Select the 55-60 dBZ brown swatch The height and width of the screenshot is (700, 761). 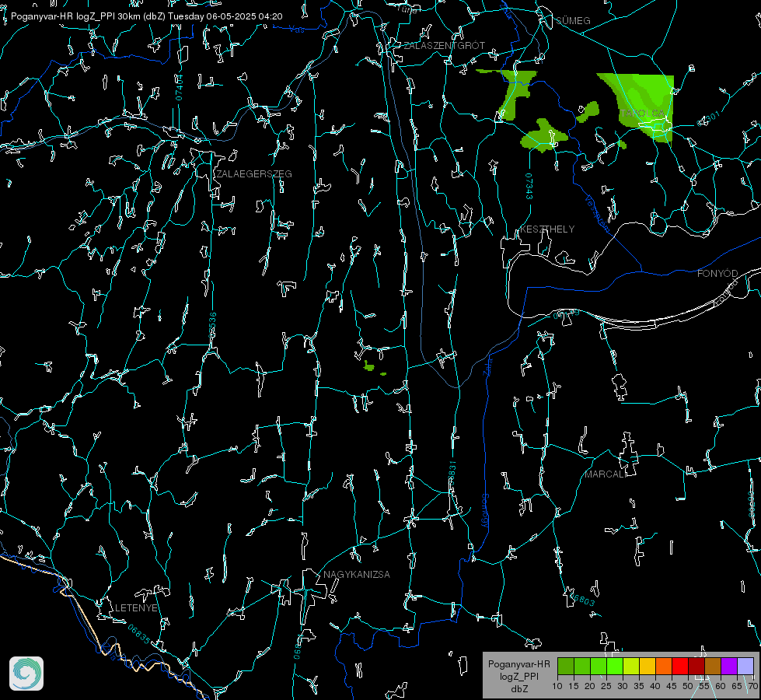pyautogui.click(x=713, y=666)
